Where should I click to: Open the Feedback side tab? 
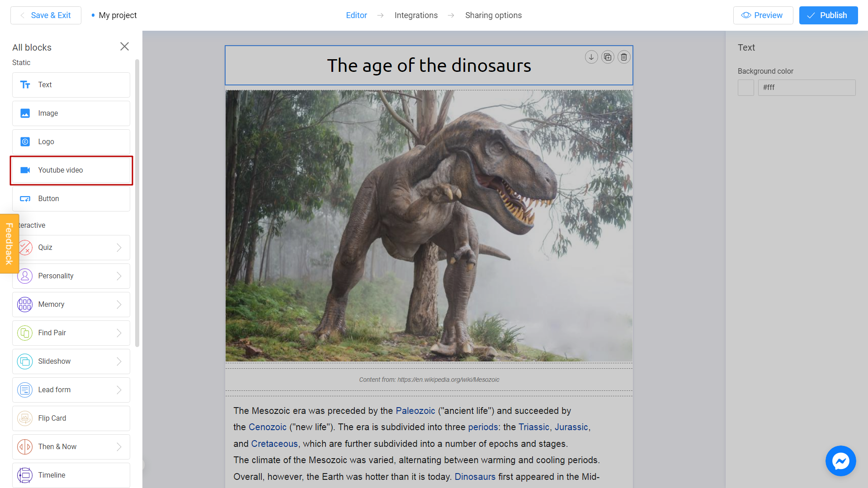(x=9, y=244)
